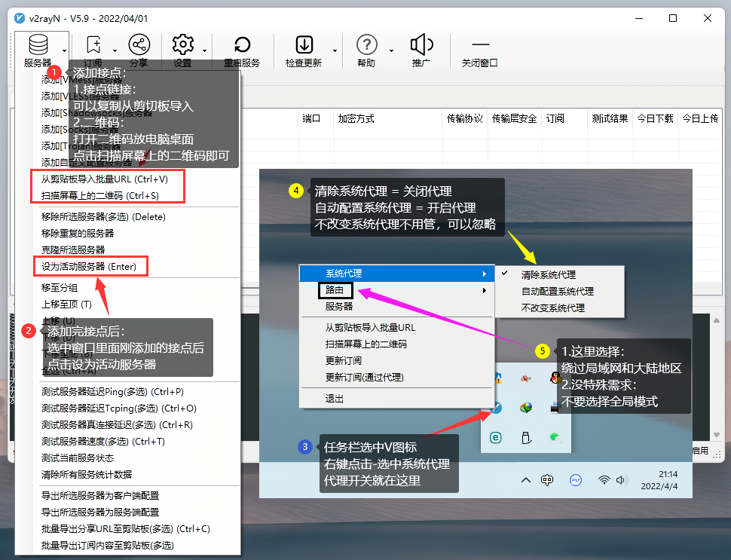Image resolution: width=731 pixels, height=560 pixels.
Task: Open the 设置 gear icon
Action: (x=182, y=44)
